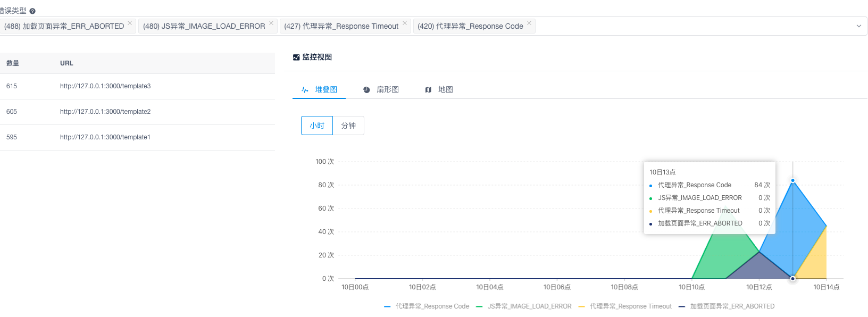This screenshot has height=317, width=868.
Task: Click the dark data point on the chart baseline
Action: [792, 279]
